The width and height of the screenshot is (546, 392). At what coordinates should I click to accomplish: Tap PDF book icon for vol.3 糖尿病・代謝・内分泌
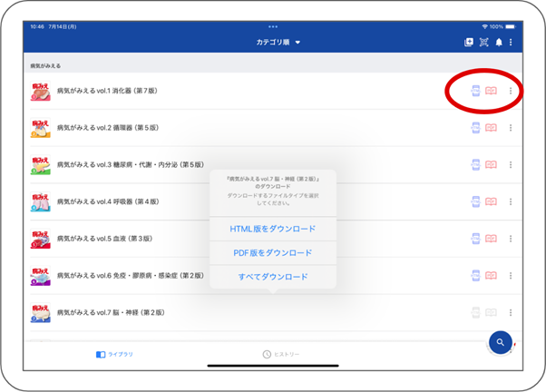(491, 165)
